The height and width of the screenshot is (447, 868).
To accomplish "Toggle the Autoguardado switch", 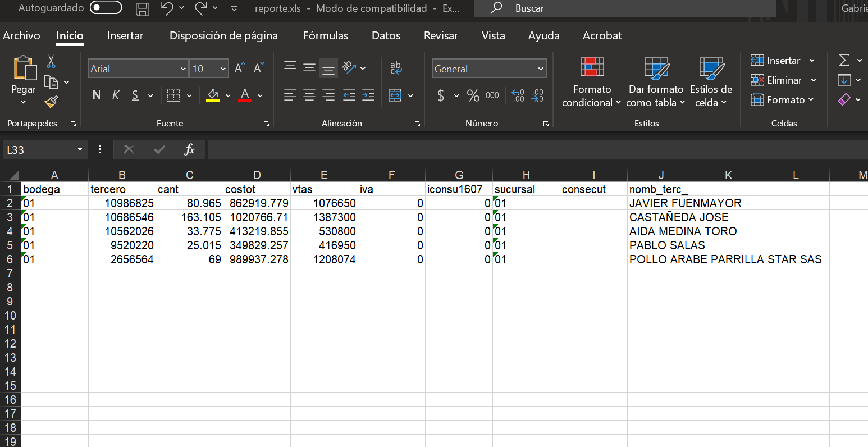I will [x=106, y=8].
